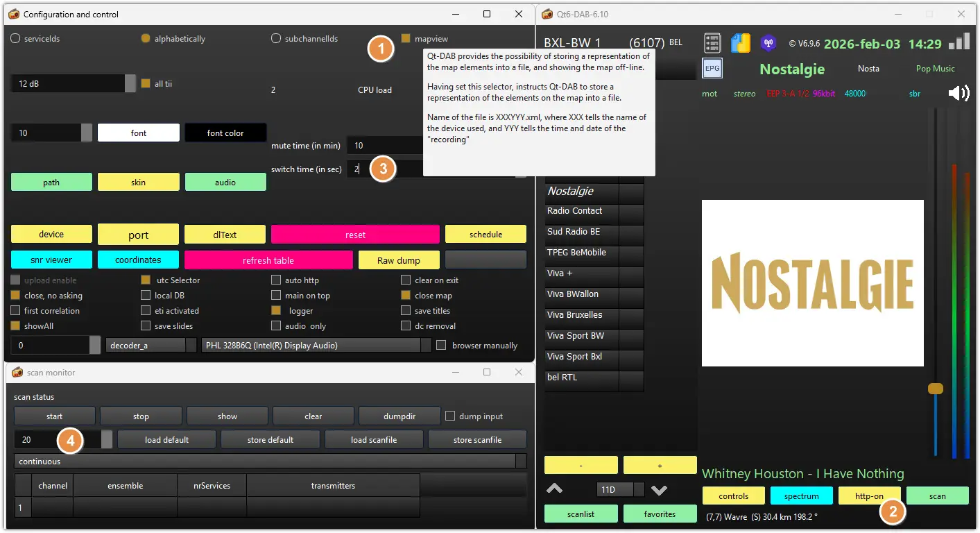Open the EPG program guide icon
980x533 pixels.
[x=712, y=69]
